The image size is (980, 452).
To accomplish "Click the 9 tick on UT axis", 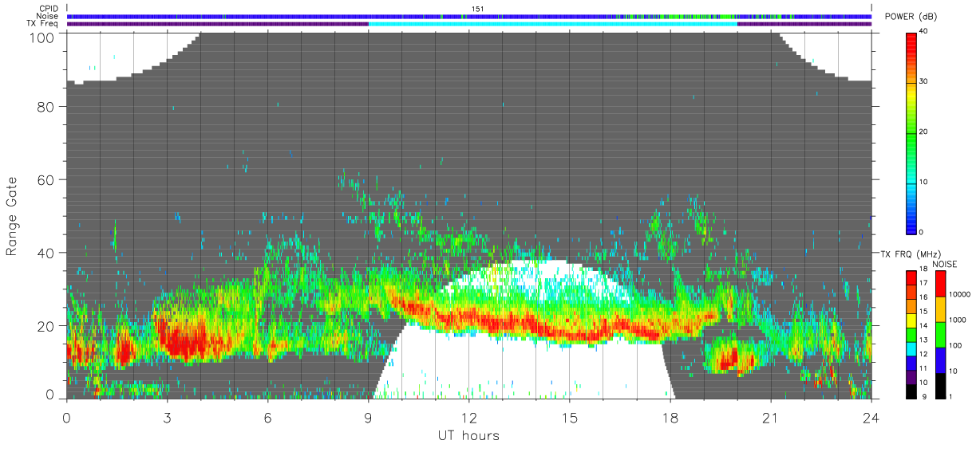I will tap(369, 417).
